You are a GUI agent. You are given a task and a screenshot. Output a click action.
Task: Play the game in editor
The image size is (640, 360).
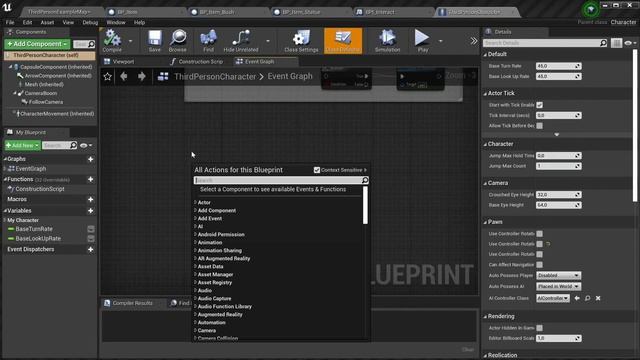422,40
